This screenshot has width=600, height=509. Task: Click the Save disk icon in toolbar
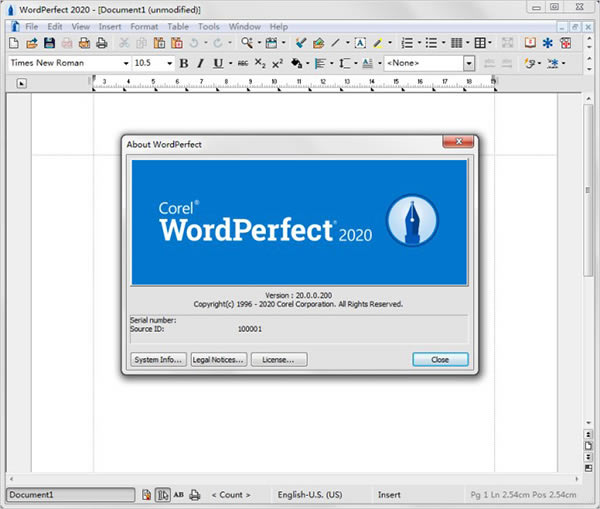[48, 43]
